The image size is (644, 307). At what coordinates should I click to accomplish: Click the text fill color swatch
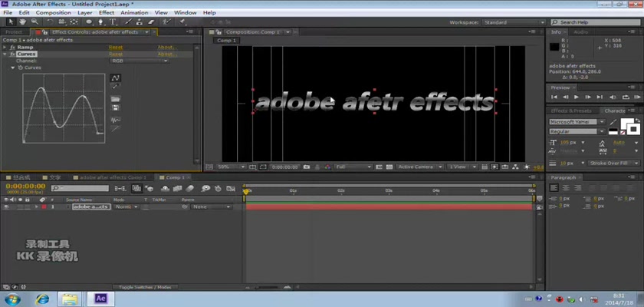pos(626,124)
